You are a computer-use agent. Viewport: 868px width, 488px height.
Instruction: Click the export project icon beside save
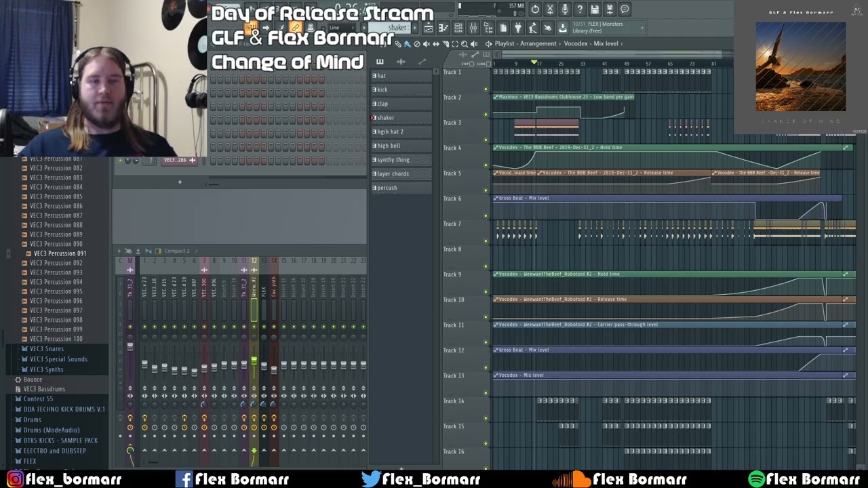[x=610, y=9]
